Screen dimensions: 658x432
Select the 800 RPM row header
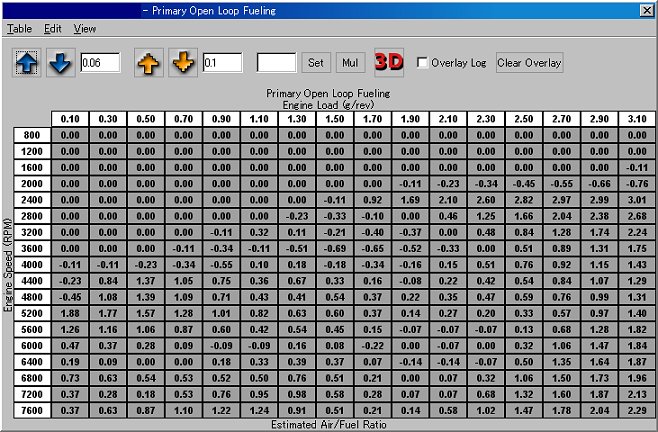(32, 135)
